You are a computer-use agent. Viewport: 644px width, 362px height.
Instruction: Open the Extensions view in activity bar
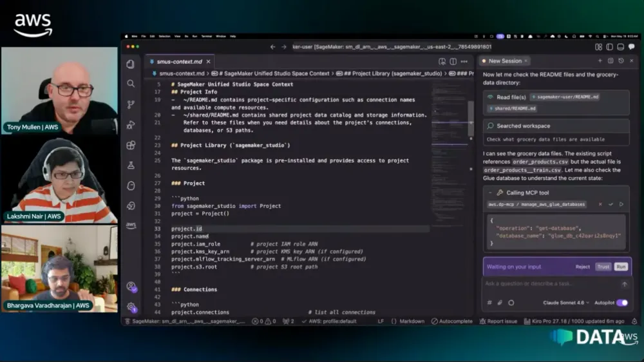pos(131,145)
